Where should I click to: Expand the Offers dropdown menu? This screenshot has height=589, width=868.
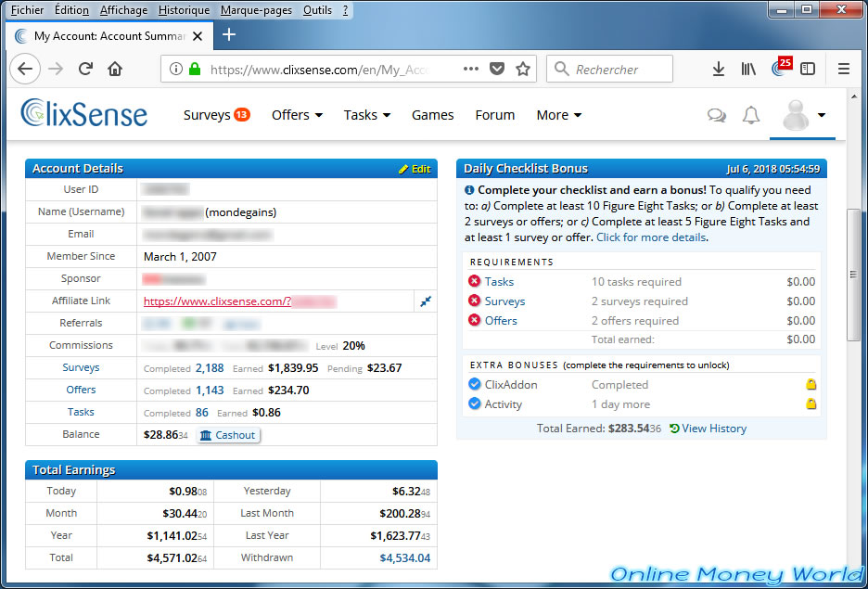[297, 115]
